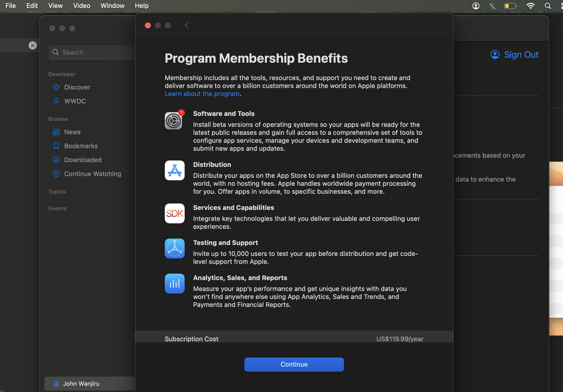Open the Edit menu
This screenshot has height=392, width=563.
coord(32,6)
